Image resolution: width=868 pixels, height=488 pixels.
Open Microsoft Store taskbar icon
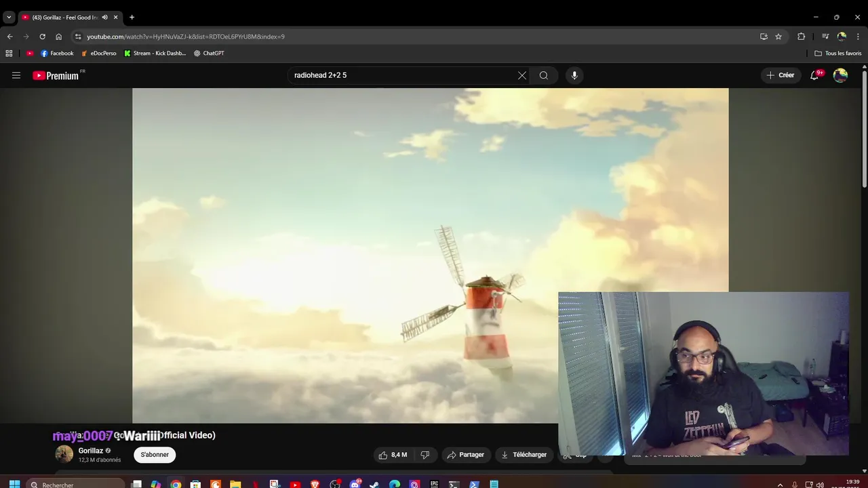tap(195, 485)
